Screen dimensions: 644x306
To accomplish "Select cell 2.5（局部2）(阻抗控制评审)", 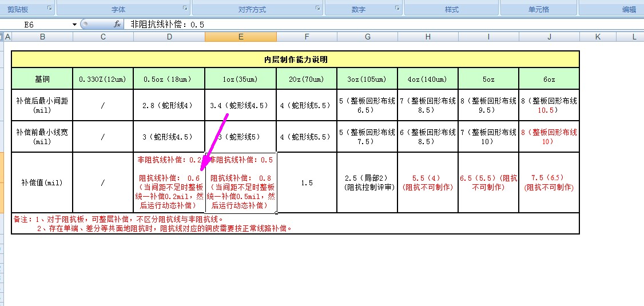I will pyautogui.click(x=367, y=183).
